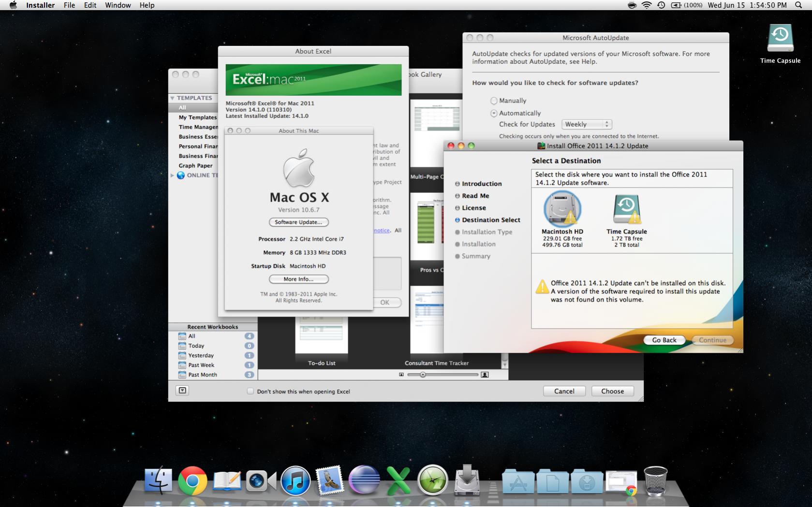Show All recent workbooks
Viewport: 812px width, 507px height.
click(213, 336)
